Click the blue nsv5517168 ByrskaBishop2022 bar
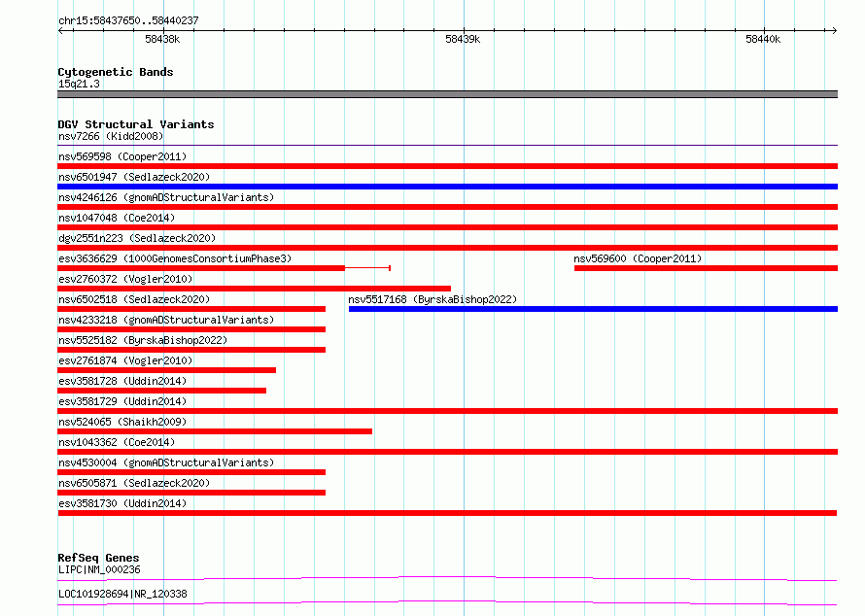Viewport: 865px width, 616px height. (x=593, y=309)
